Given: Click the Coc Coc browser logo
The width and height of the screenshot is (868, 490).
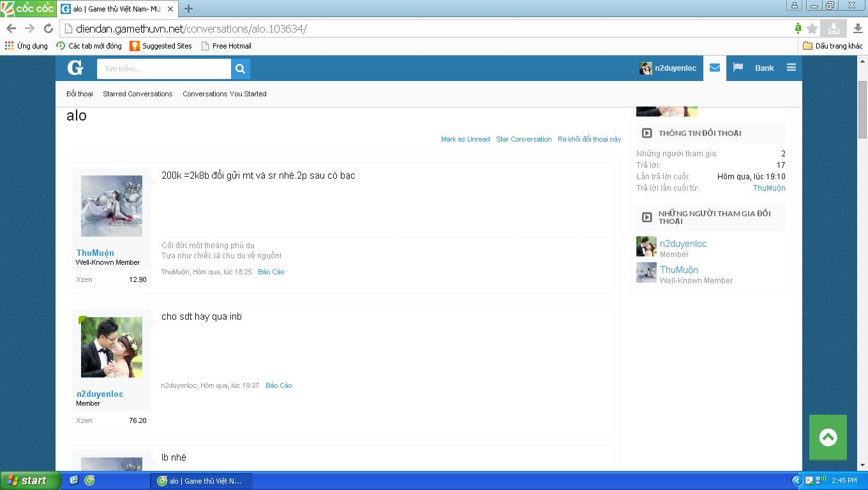Looking at the screenshot, I should 27,8.
